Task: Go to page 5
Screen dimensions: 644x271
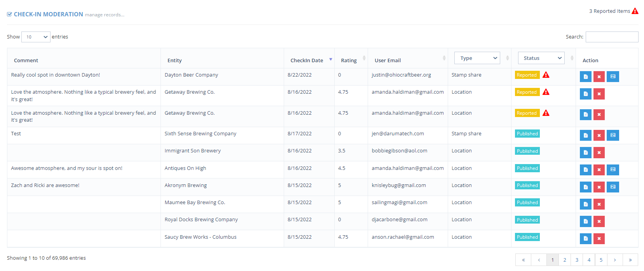Action: coord(601,260)
